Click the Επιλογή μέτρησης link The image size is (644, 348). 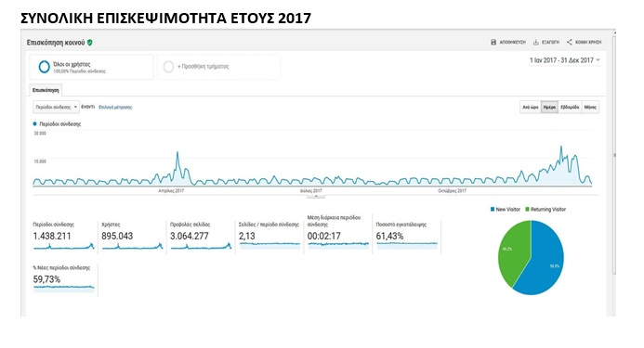tap(115, 107)
